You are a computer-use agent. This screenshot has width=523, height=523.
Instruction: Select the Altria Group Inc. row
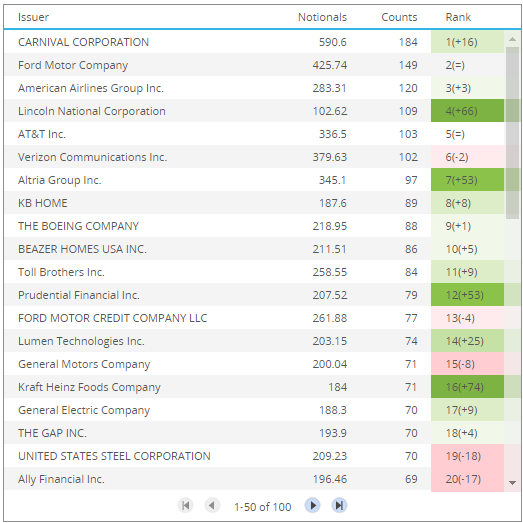pyautogui.click(x=254, y=180)
